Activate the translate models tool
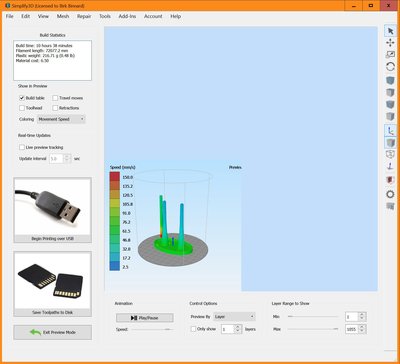Screen dimensions: 400x364 tap(390, 43)
